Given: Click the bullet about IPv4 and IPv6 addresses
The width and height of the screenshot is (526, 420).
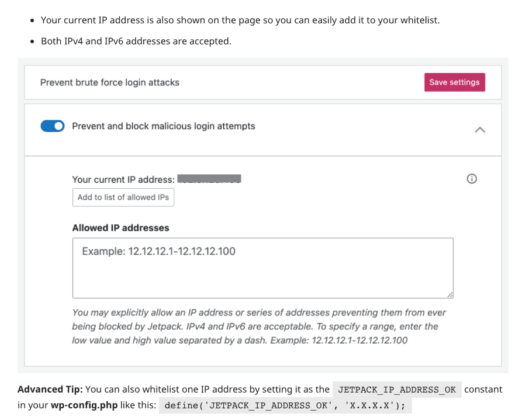Looking at the screenshot, I should click(x=136, y=41).
